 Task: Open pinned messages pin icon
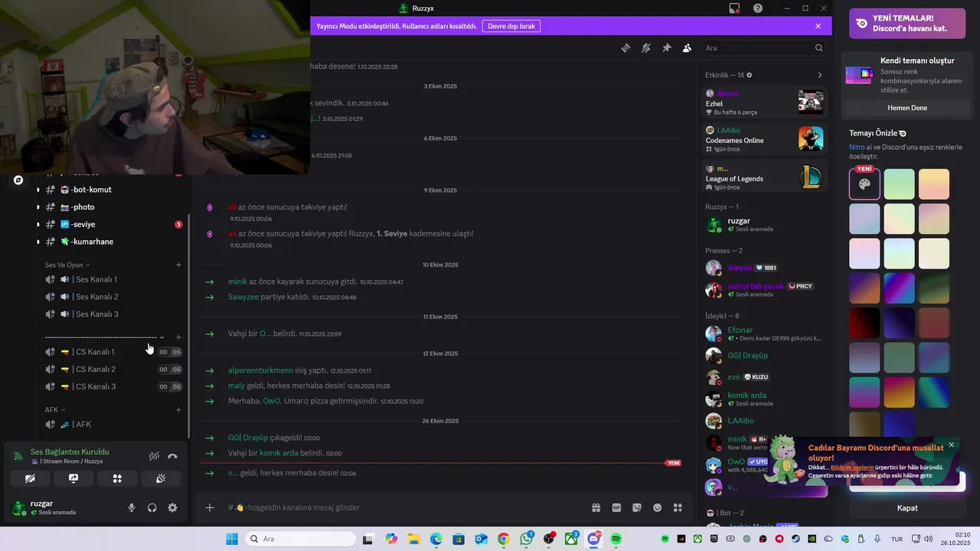pos(667,47)
